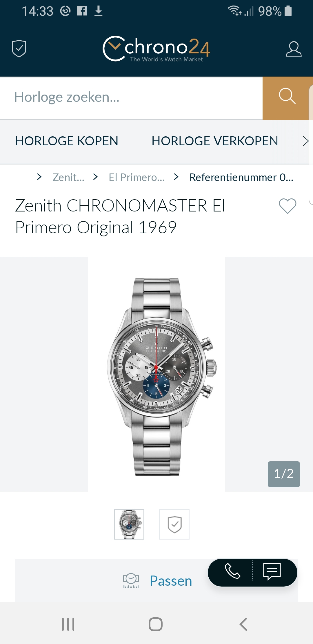The width and height of the screenshot is (313, 644).
Task: Open the HORLOGE VERKOPEN menu
Action: click(214, 141)
